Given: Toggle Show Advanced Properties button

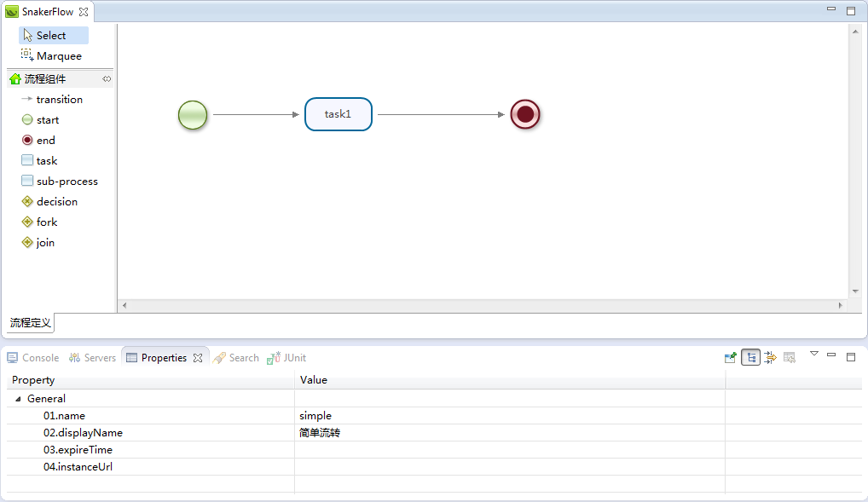Looking at the screenshot, I should [x=770, y=358].
